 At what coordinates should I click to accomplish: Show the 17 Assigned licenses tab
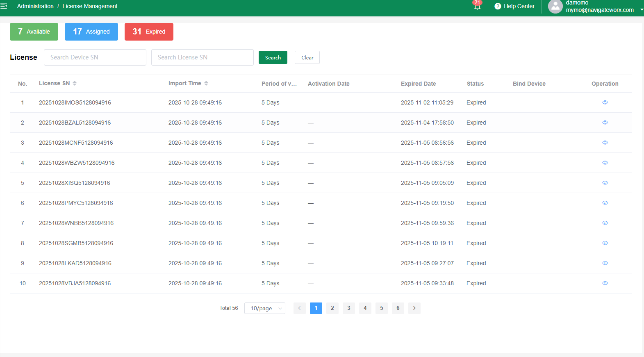click(x=91, y=32)
